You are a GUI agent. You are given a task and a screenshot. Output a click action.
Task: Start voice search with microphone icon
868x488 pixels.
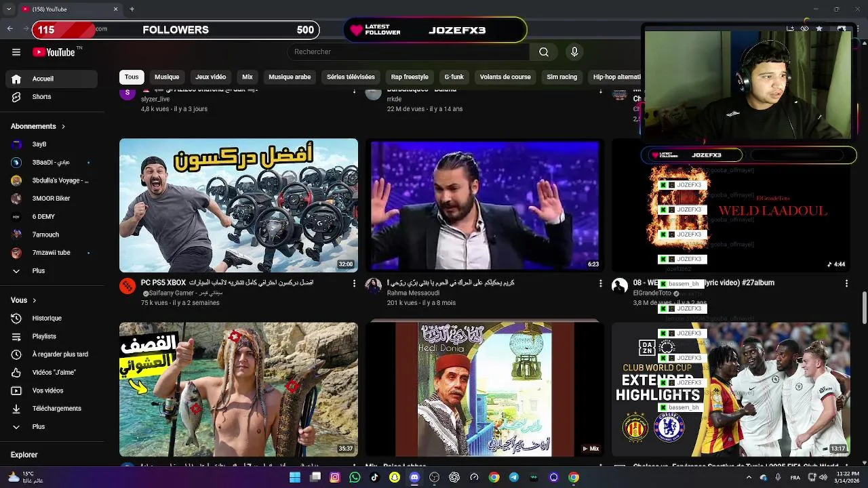pos(574,52)
